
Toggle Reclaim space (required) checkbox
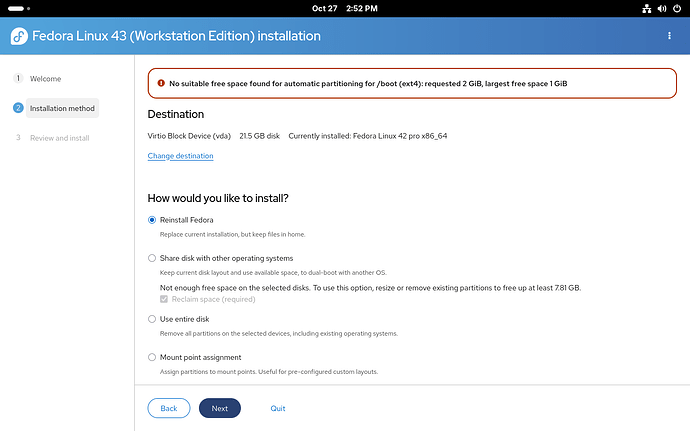(164, 299)
